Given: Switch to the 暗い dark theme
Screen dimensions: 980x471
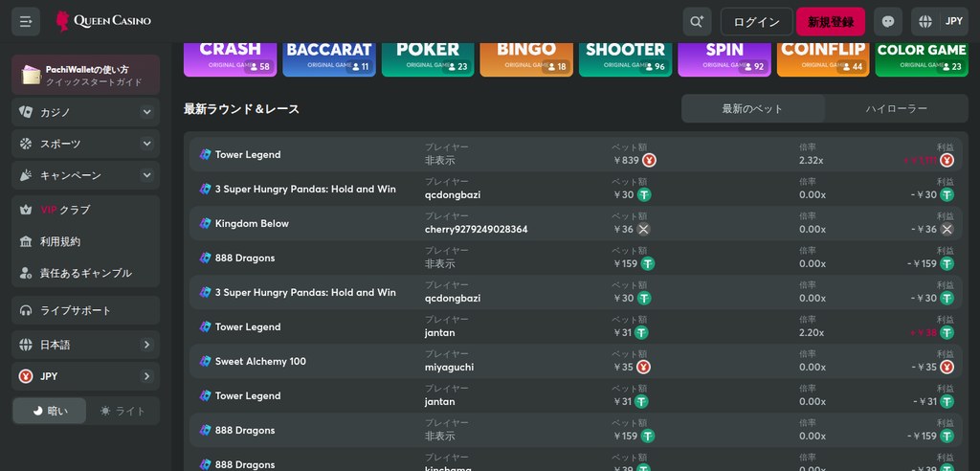Looking at the screenshot, I should click(50, 411).
